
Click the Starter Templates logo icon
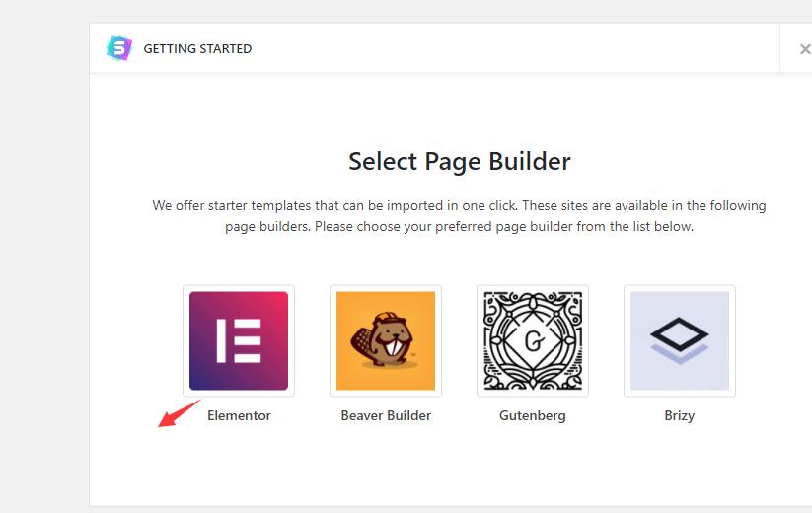pyautogui.click(x=119, y=48)
